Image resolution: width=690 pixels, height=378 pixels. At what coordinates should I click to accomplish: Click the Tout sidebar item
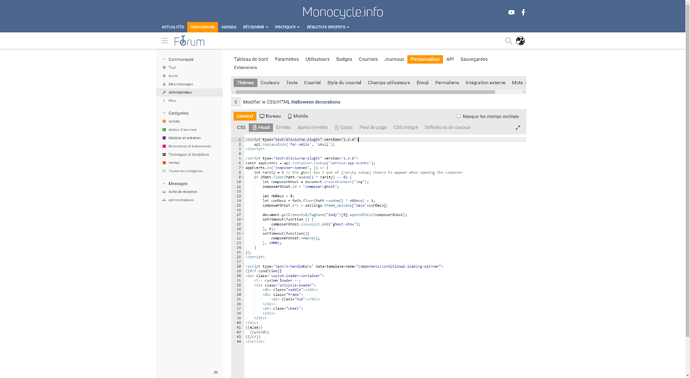point(172,68)
